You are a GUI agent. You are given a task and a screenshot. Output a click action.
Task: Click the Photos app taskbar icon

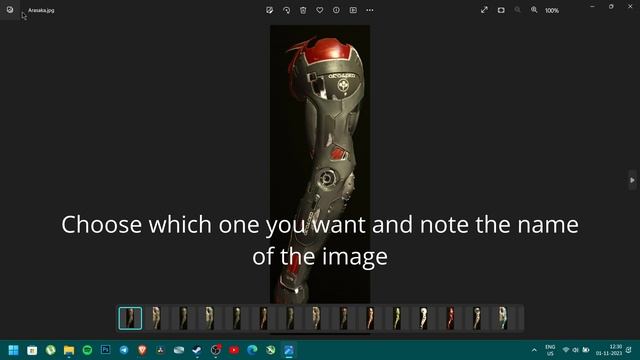[289, 350]
